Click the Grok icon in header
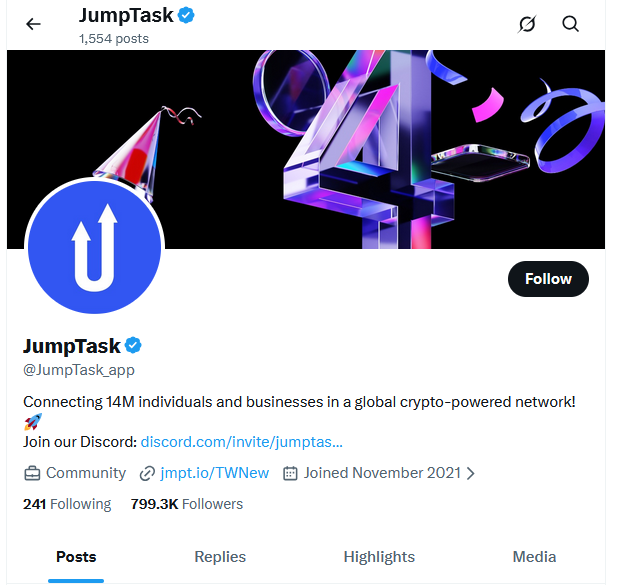Viewport: 622px width, 585px height. pyautogui.click(x=527, y=24)
